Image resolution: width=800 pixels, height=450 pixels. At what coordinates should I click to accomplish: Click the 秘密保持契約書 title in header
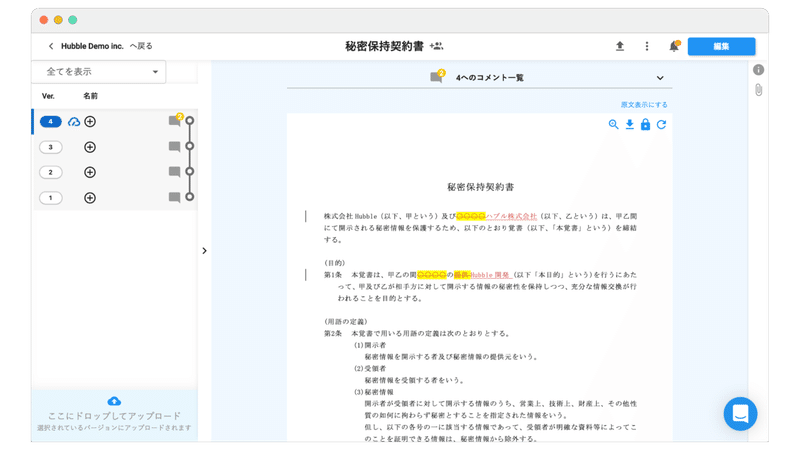point(384,46)
